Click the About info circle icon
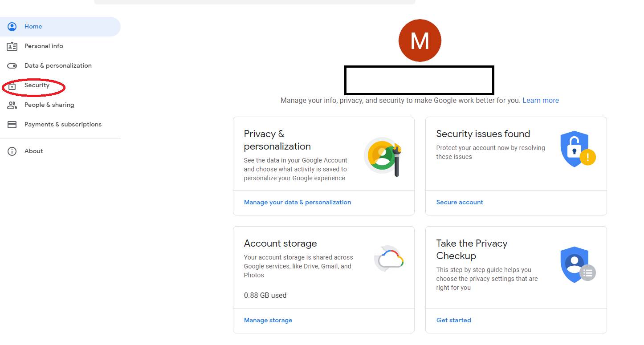The image size is (644, 345). (x=12, y=151)
